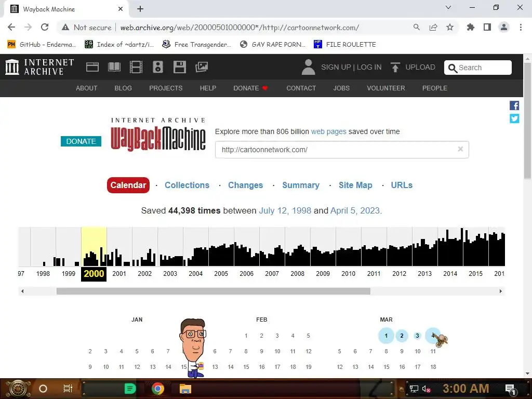Viewport: 532px width, 399px height.
Task: Open the Audio speaker icon
Action: (x=158, y=67)
